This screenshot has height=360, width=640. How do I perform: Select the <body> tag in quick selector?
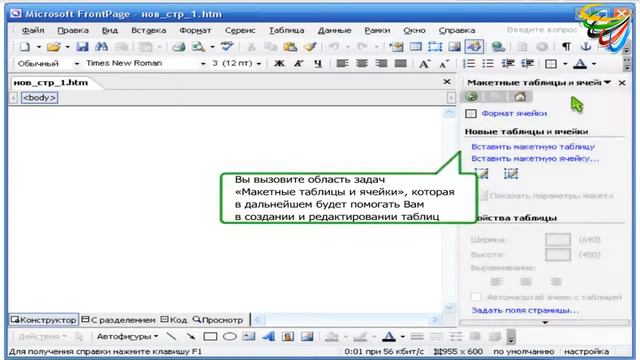pos(40,98)
